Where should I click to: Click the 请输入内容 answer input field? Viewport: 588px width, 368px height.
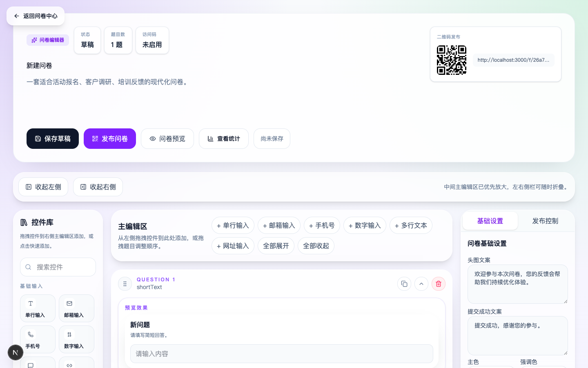tap(282, 354)
